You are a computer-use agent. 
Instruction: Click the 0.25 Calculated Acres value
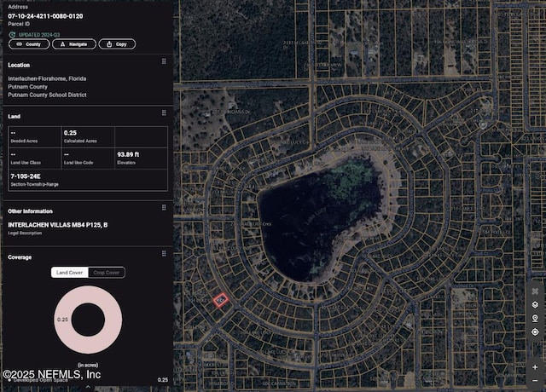[70, 133]
